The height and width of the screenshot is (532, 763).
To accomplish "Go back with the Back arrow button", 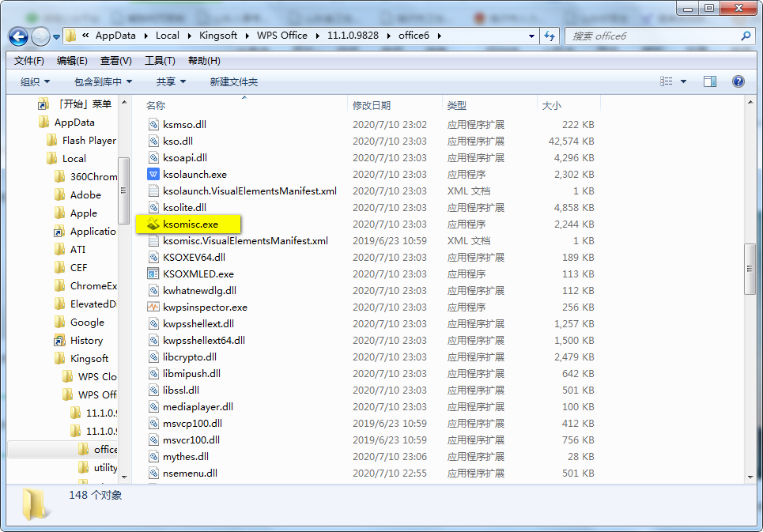I will pos(18,36).
